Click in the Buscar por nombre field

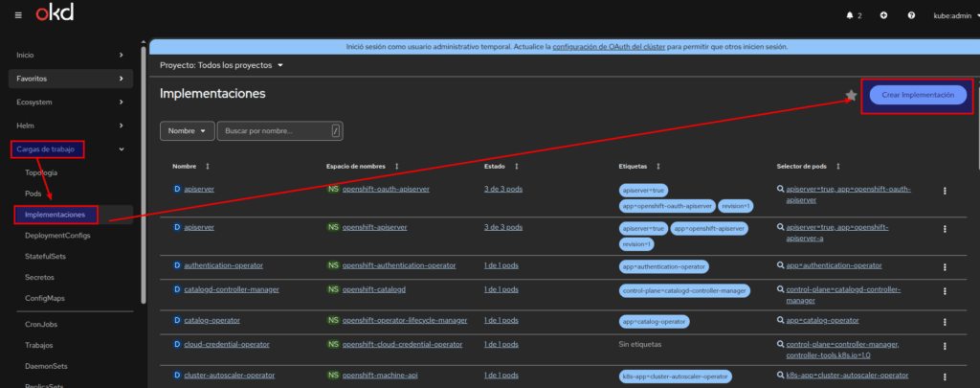273,130
